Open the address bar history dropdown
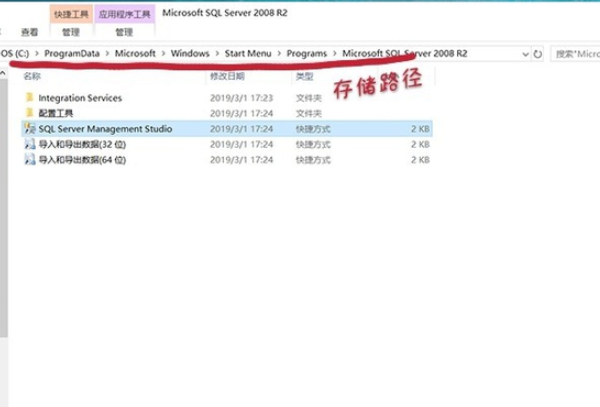Screen dimensions: 600x407 tap(525, 54)
